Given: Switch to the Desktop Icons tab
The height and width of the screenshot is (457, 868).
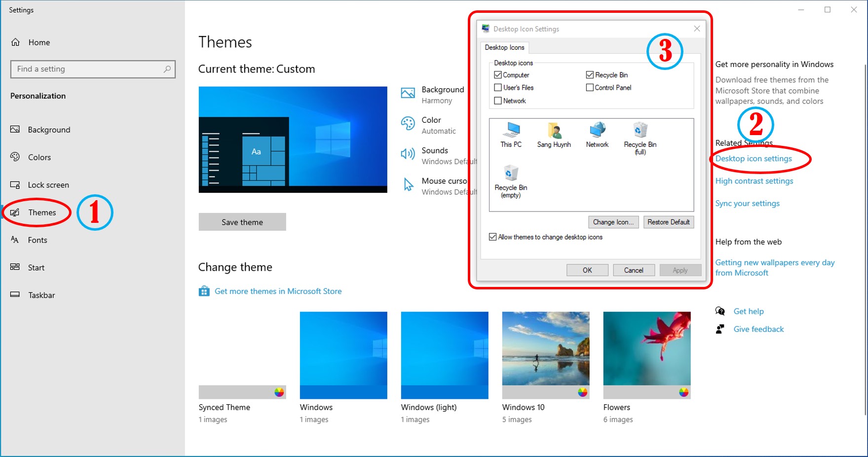Looking at the screenshot, I should tap(504, 47).
